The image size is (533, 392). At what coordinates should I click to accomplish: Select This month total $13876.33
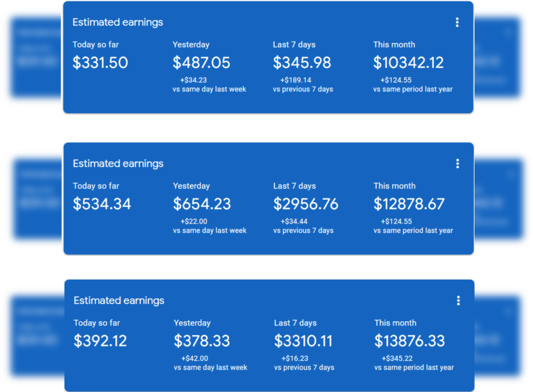pyautogui.click(x=409, y=341)
